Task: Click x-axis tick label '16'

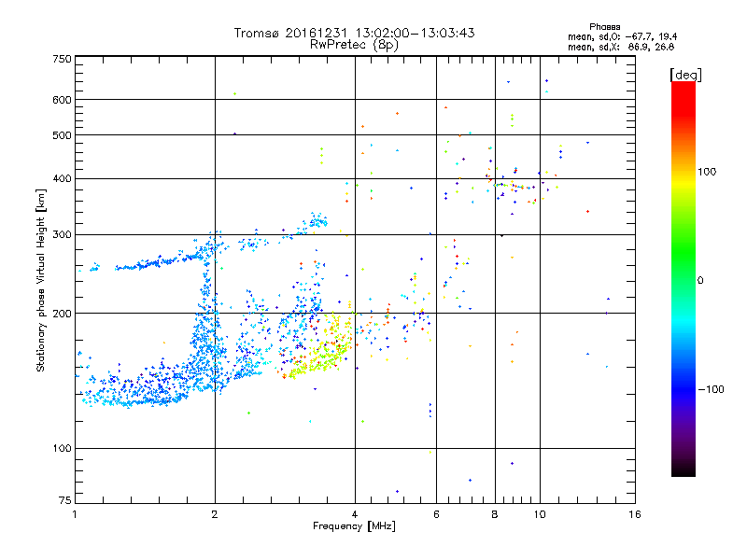Action: (635, 514)
